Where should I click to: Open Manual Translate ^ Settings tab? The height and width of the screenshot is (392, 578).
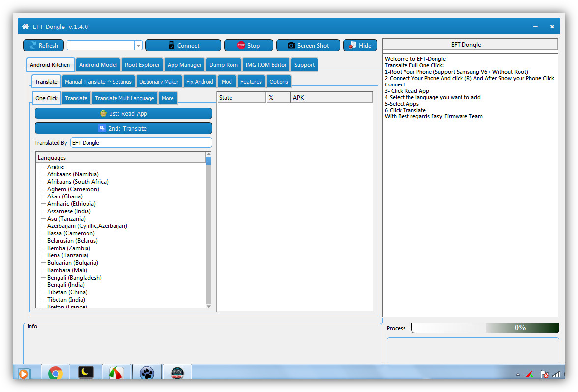tap(98, 82)
